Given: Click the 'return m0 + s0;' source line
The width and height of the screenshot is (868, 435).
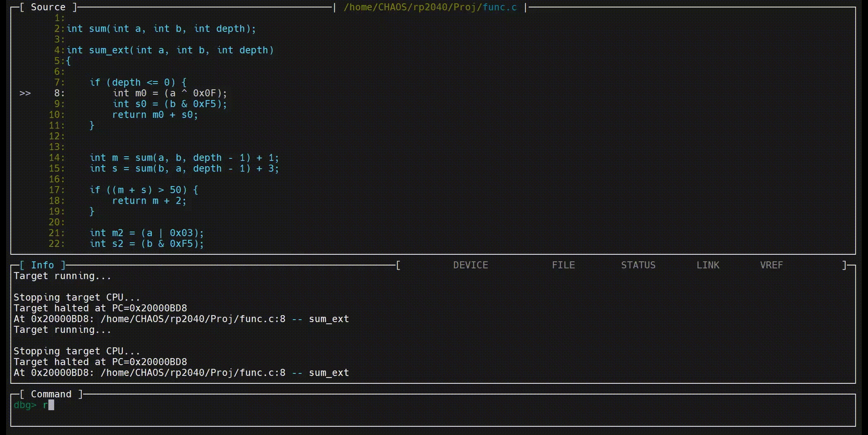Looking at the screenshot, I should 155,115.
